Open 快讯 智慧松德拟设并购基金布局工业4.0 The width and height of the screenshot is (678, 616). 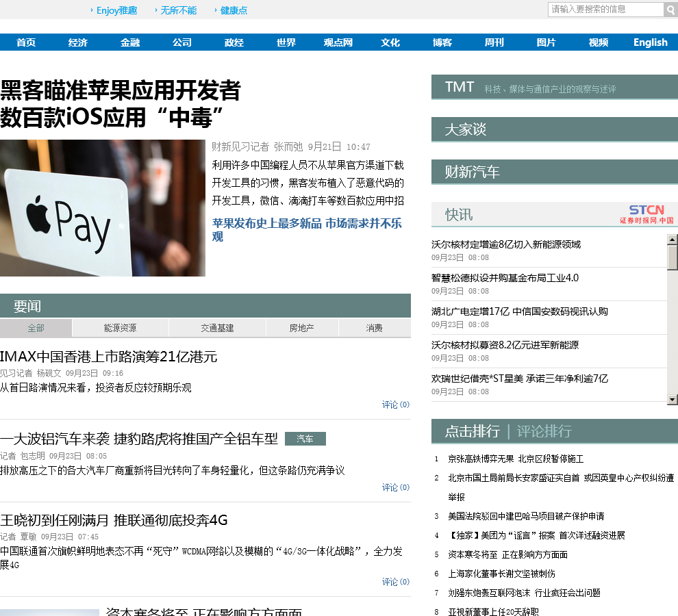(505, 278)
